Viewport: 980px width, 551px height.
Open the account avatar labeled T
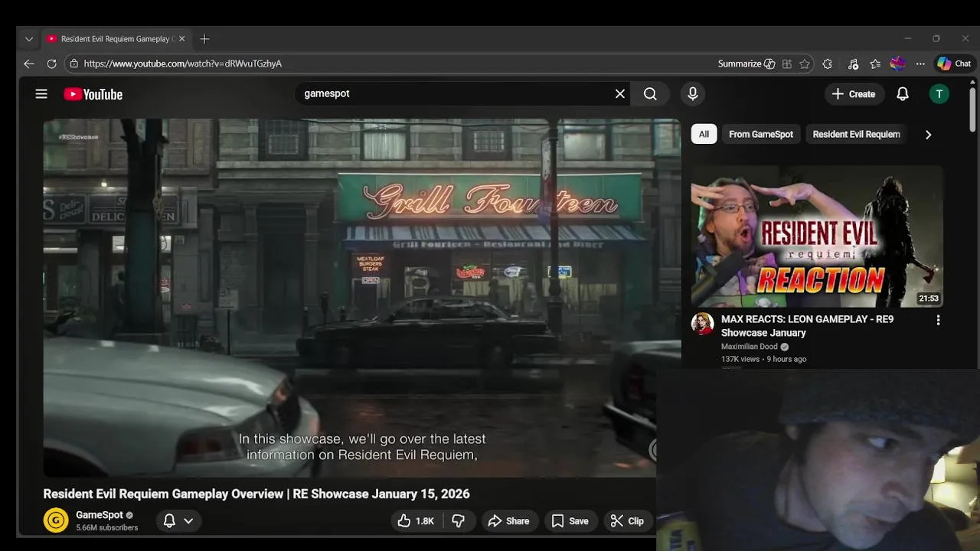tap(939, 93)
